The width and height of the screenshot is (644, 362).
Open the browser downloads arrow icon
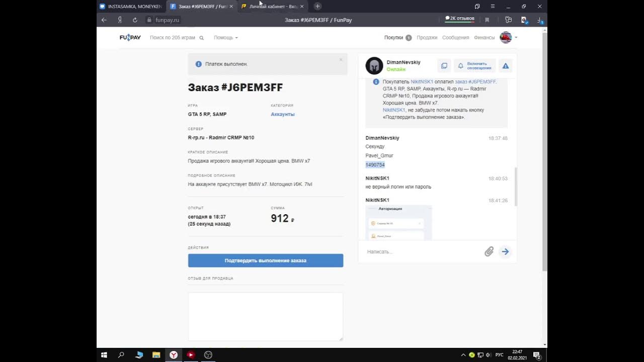tap(540, 20)
